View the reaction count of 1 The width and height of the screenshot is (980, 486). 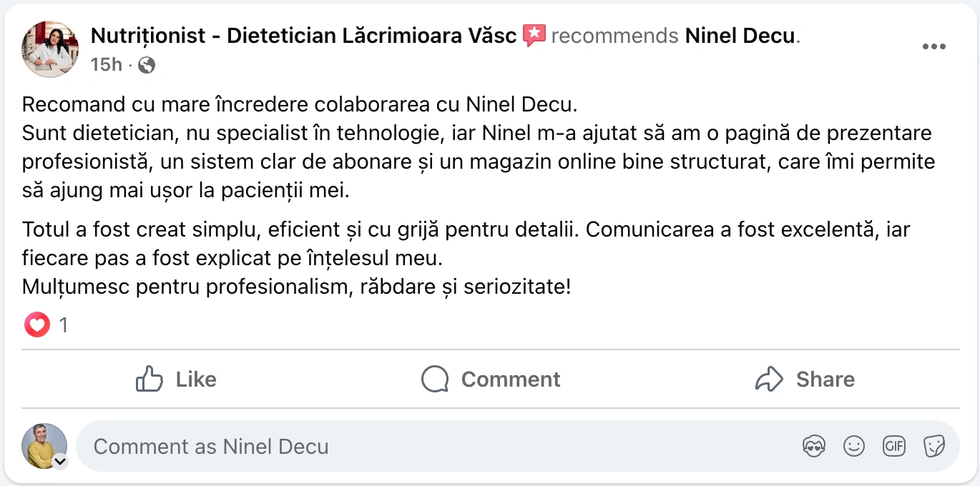coord(64,326)
